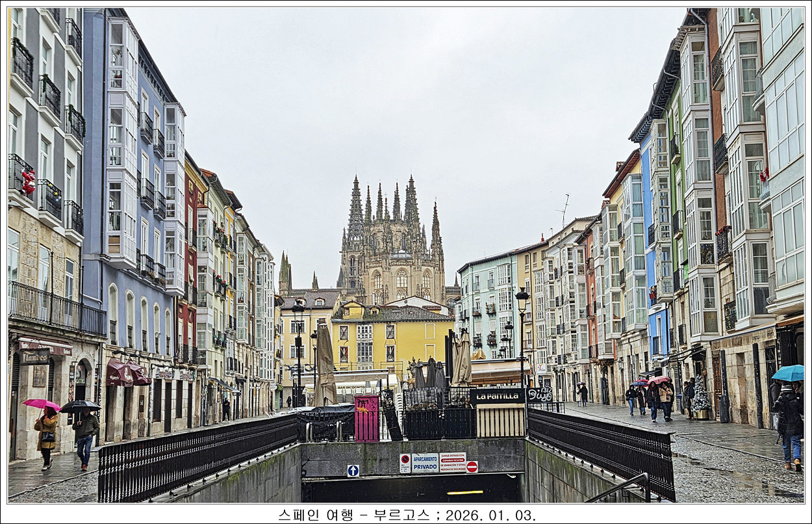Click the pink umbrella on the left
The width and height of the screenshot is (812, 524).
point(41,404)
